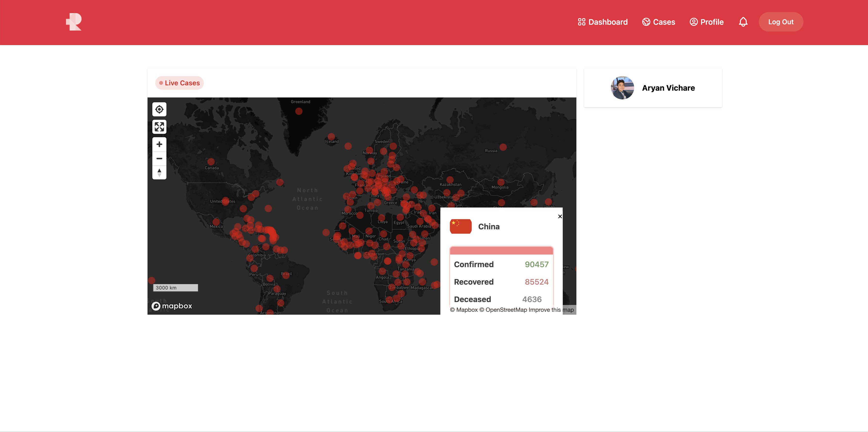Image resolution: width=868 pixels, height=432 pixels.
Task: Click the mapbox logo on map
Action: pos(172,306)
